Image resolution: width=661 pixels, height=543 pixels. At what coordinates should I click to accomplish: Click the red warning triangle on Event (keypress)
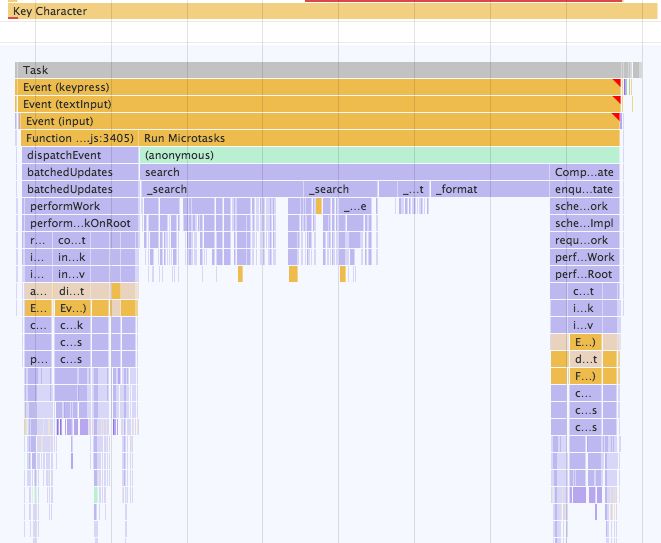(617, 84)
